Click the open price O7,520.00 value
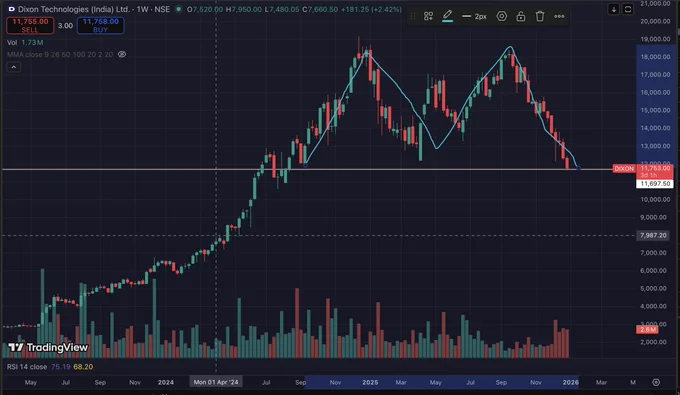 pos(206,9)
